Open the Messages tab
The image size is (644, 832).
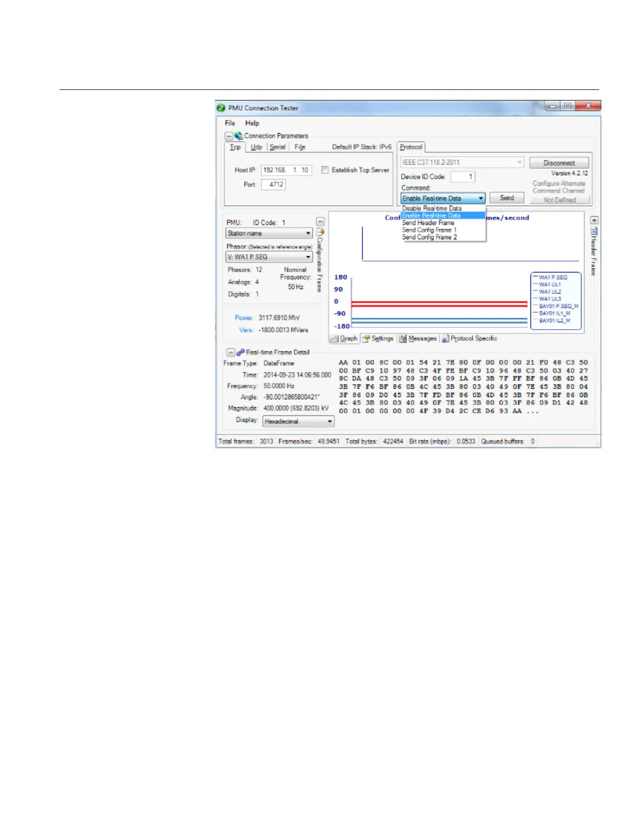(418, 339)
